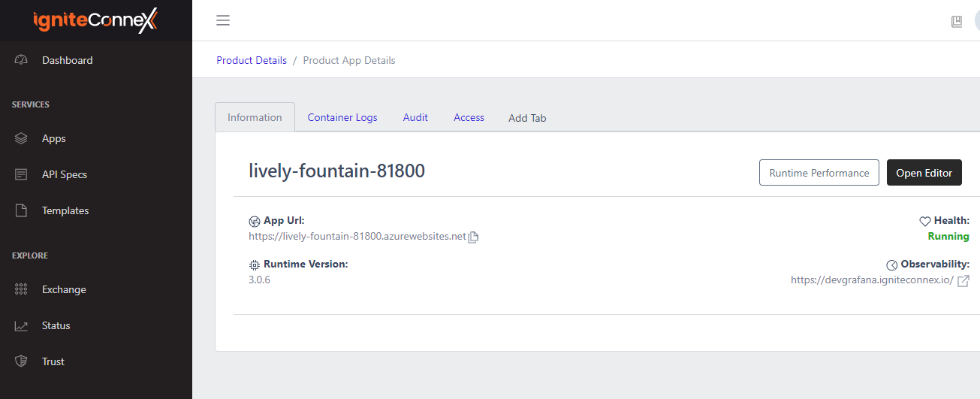Click the Trust shield icon

(x=21, y=361)
